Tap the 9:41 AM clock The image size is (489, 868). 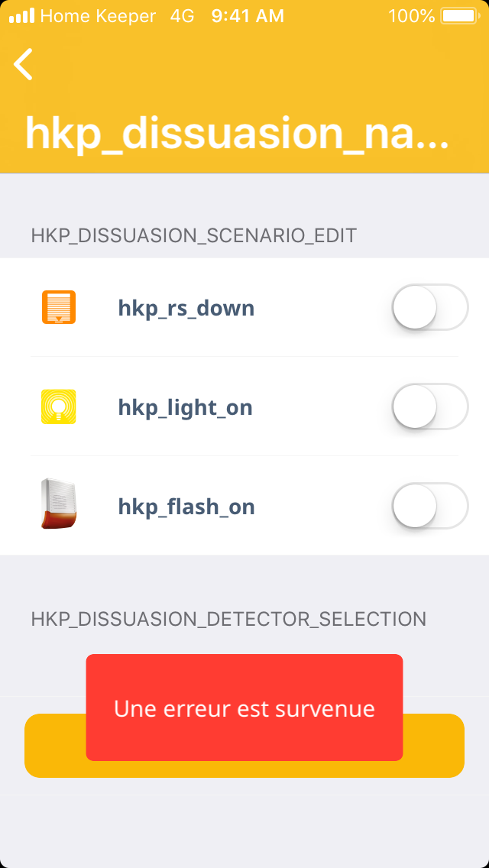(x=248, y=16)
